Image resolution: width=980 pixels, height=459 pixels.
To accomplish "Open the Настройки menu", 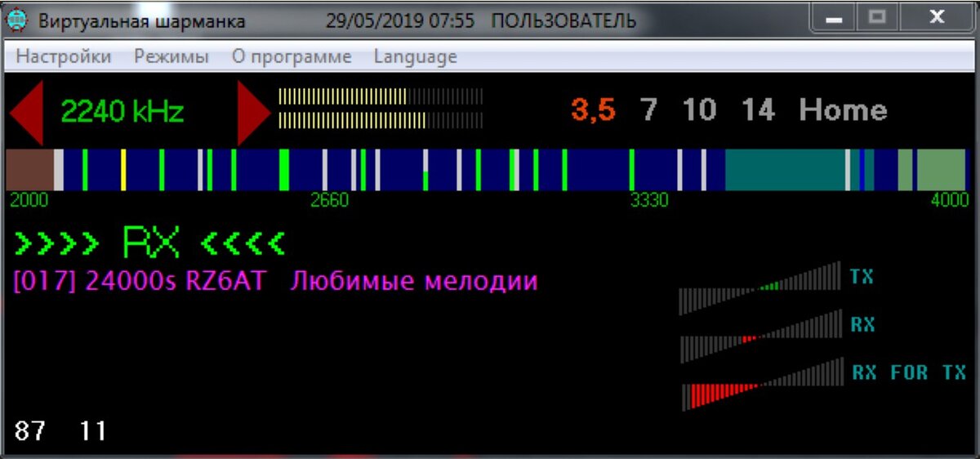I will 64,57.
